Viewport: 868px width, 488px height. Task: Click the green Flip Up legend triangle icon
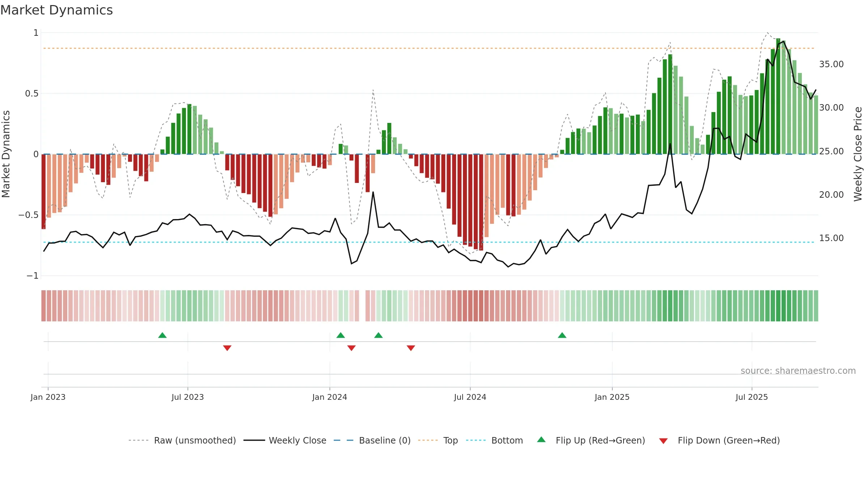coord(541,440)
